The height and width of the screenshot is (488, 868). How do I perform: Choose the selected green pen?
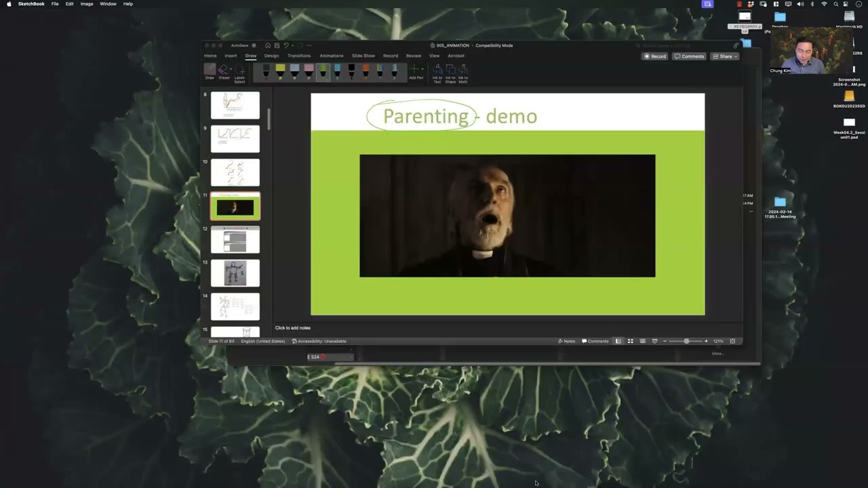(323, 71)
